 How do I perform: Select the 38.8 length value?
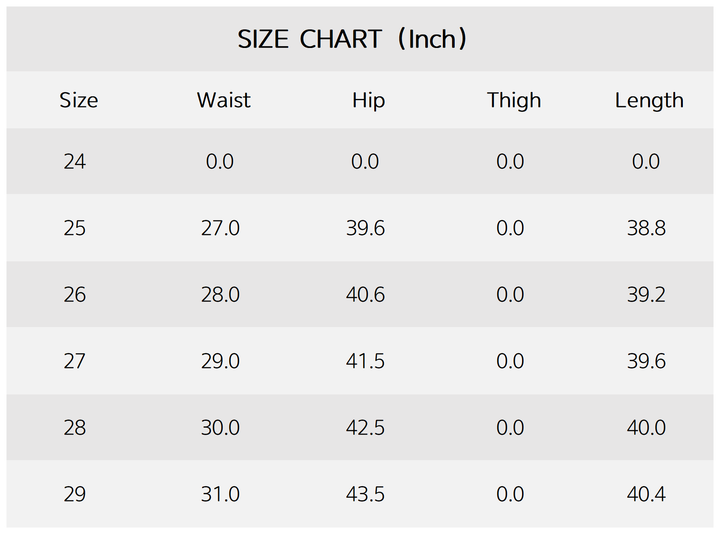pos(646,228)
